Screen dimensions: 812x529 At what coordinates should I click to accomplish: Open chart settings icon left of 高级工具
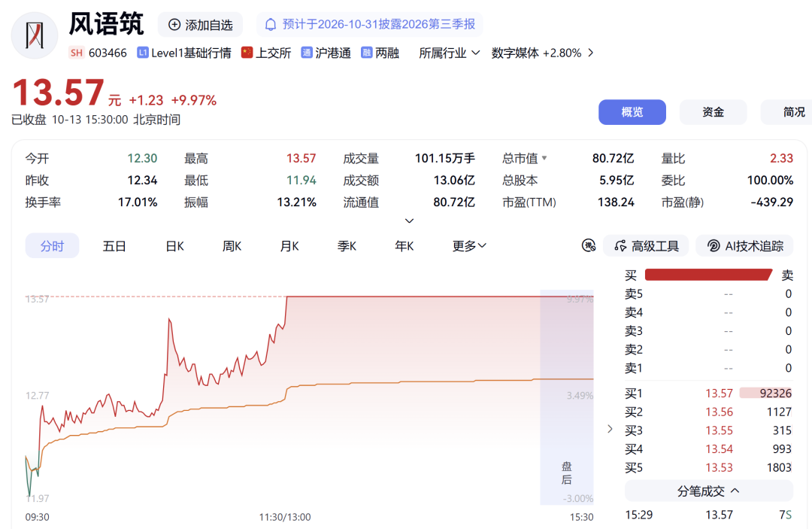pos(589,245)
